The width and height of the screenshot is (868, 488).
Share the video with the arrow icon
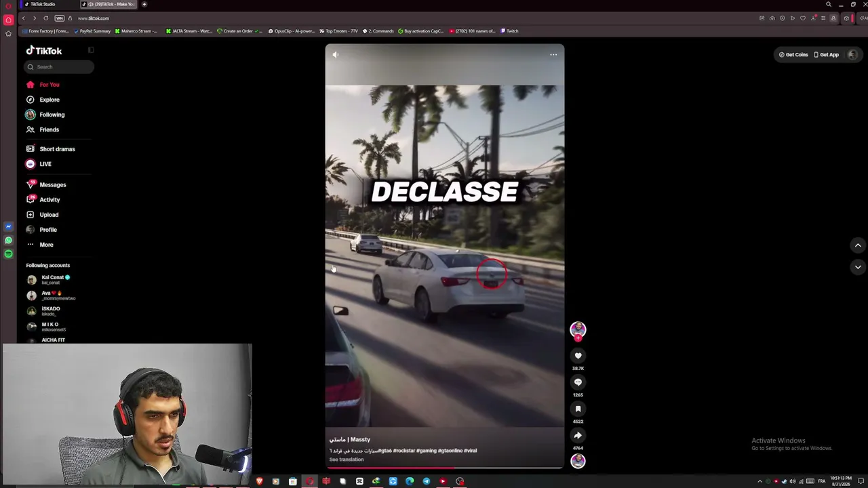pos(578,435)
